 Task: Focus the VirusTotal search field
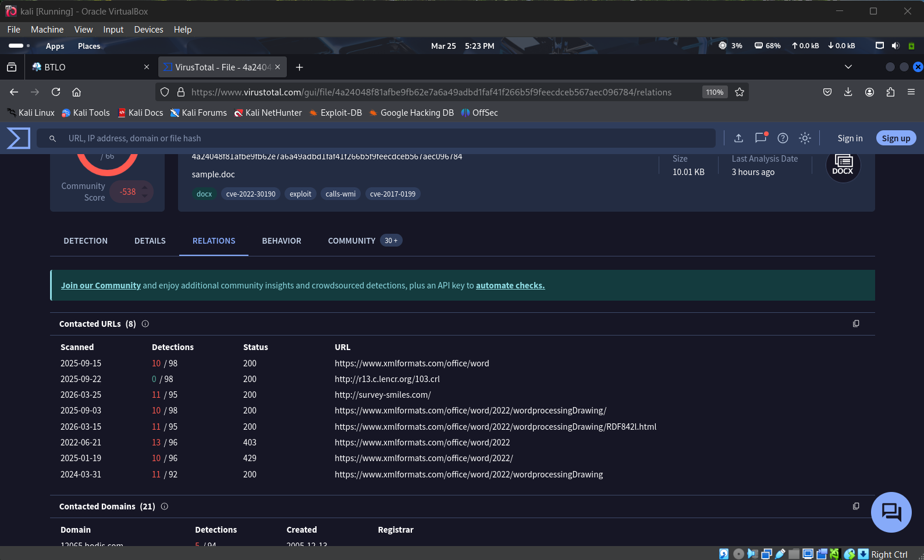(x=376, y=138)
